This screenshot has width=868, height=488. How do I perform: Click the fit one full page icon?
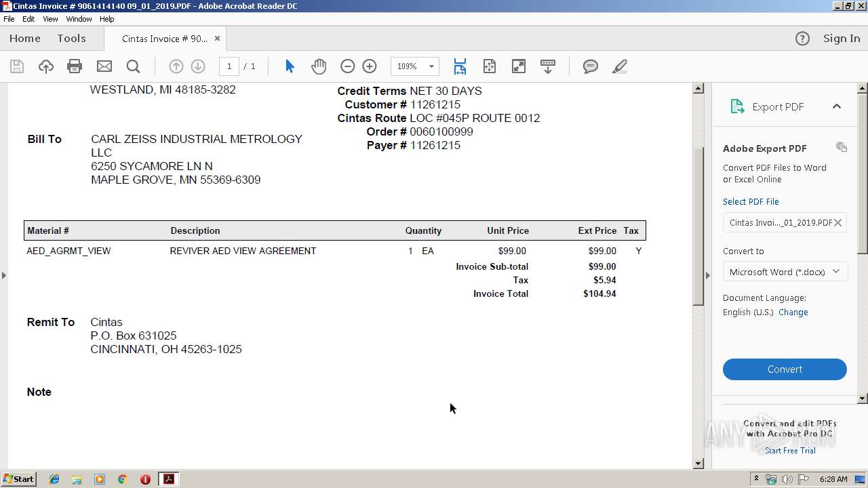click(490, 66)
